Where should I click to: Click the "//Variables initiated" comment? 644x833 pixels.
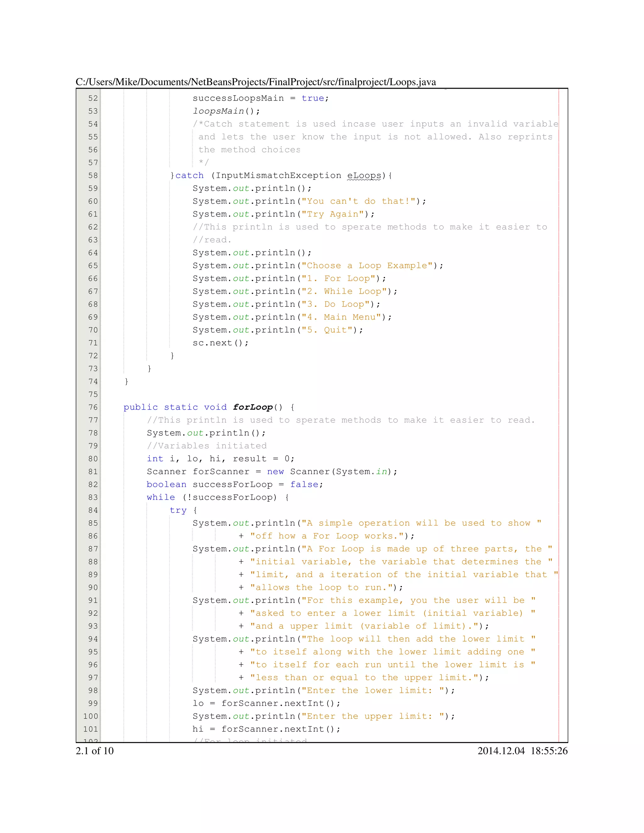click(x=207, y=446)
